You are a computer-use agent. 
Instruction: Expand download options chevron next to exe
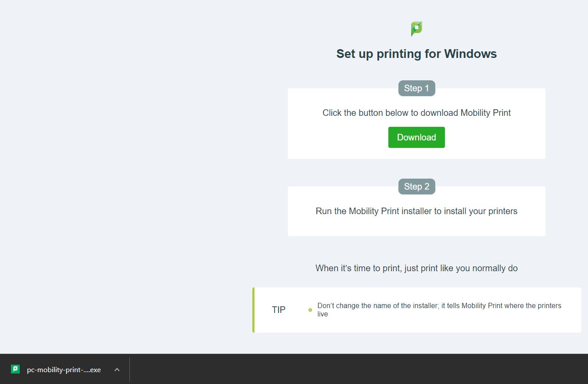(117, 370)
